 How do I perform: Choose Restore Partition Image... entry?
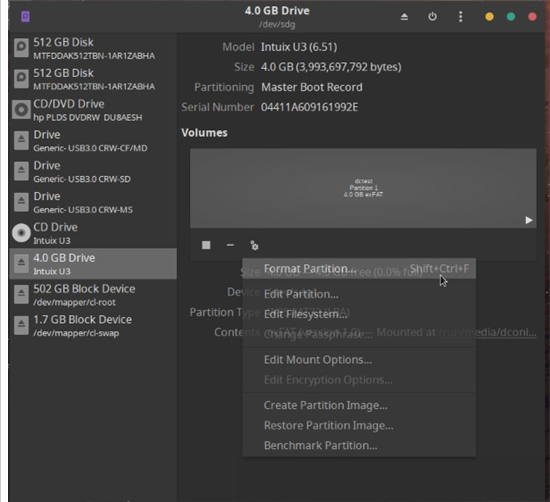coord(359,425)
